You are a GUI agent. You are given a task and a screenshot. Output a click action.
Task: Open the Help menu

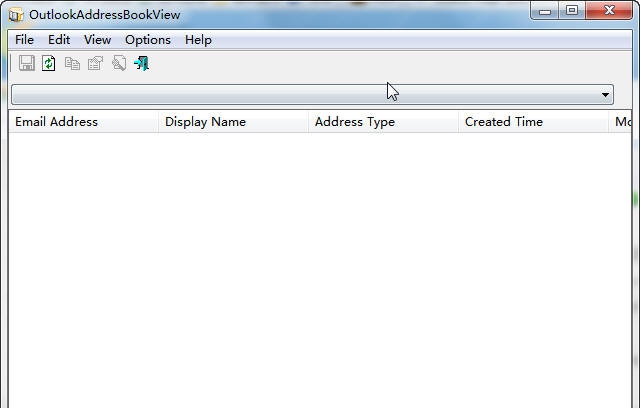[x=198, y=40]
